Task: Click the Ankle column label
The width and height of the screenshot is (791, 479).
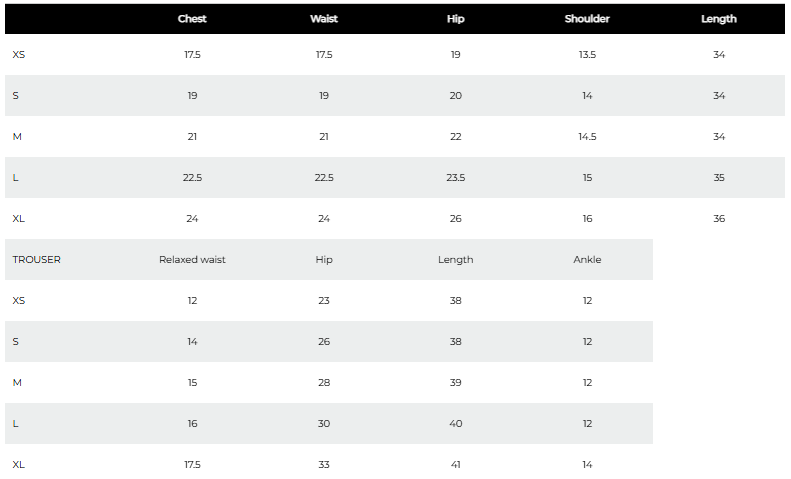Action: (587, 260)
